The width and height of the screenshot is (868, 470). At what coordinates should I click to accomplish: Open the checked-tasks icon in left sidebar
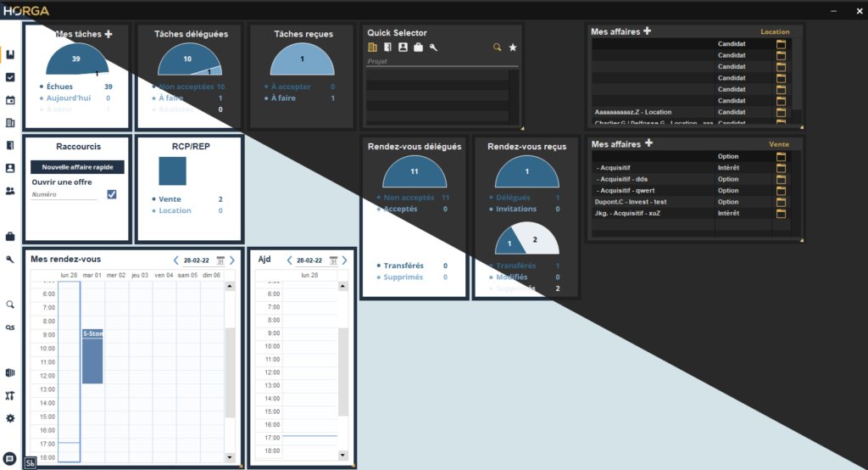[10, 77]
